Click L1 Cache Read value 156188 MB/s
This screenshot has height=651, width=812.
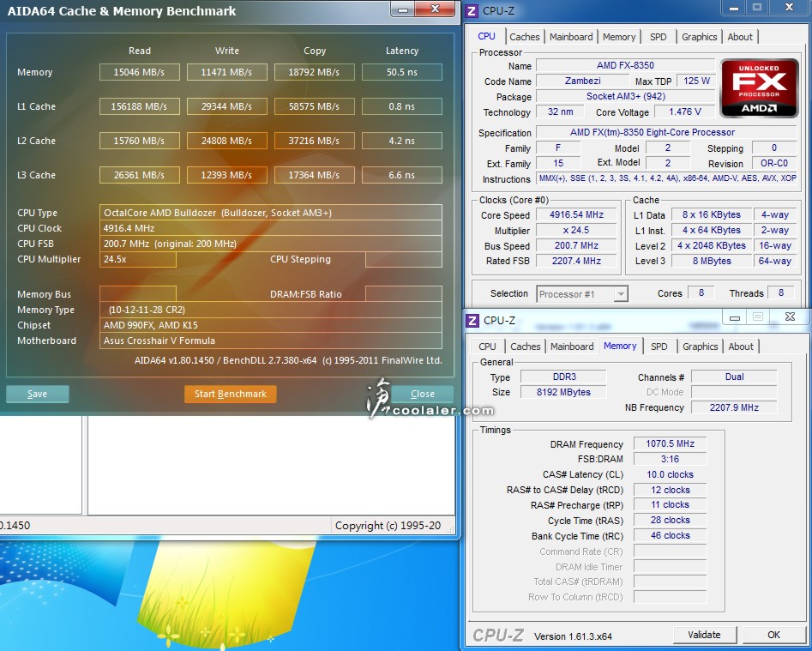[139, 106]
